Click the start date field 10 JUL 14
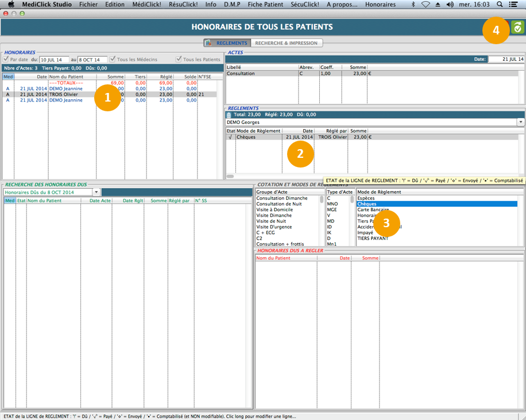 (x=54, y=60)
